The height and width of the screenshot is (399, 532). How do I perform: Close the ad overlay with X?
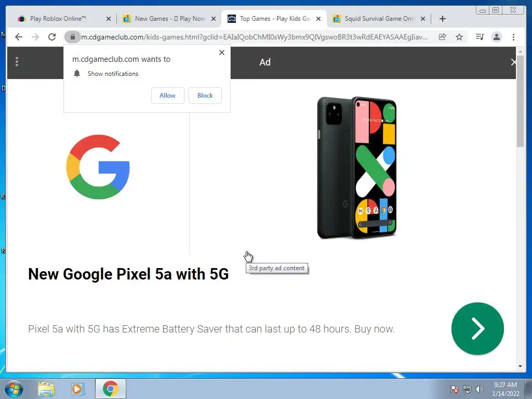pos(513,62)
